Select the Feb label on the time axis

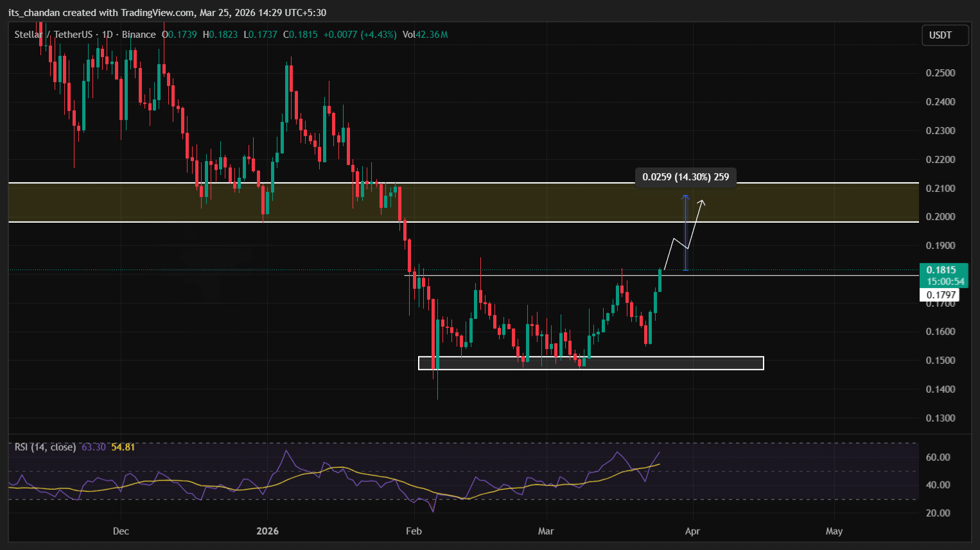tap(414, 531)
